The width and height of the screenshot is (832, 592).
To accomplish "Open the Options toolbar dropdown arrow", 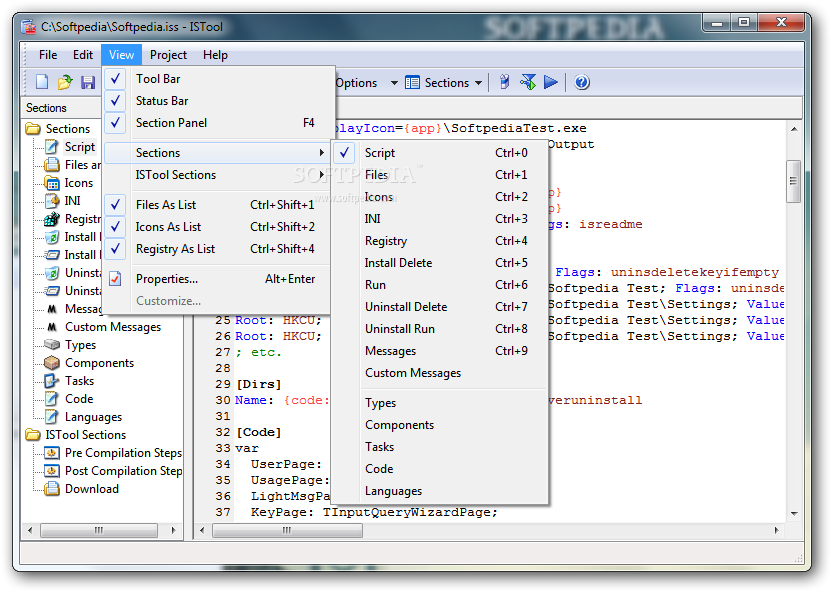I will pyautogui.click(x=394, y=83).
